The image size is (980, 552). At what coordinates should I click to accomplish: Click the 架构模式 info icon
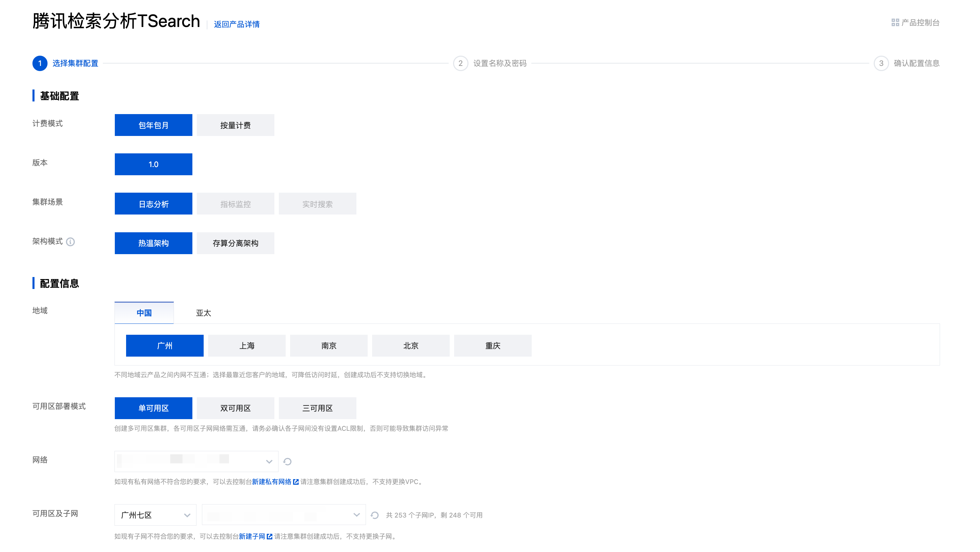tap(70, 242)
